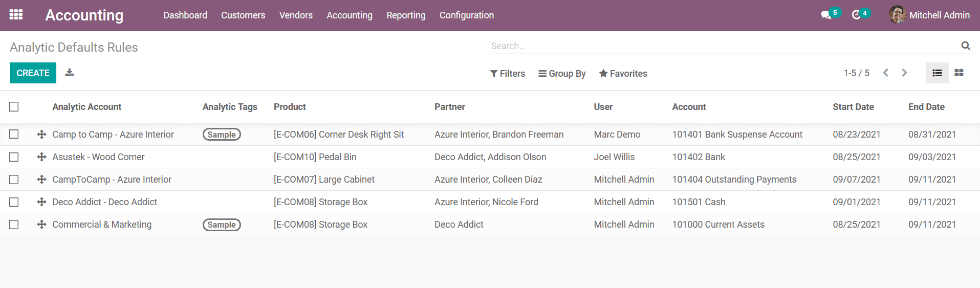The image size is (980, 288).
Task: Open the apps grid menu icon
Action: point(16,15)
